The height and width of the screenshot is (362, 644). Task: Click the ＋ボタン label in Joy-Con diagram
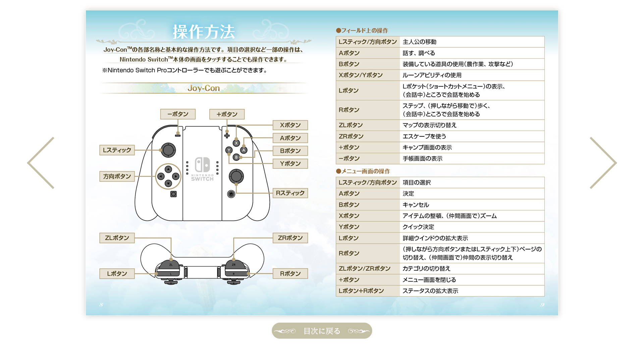tap(227, 114)
